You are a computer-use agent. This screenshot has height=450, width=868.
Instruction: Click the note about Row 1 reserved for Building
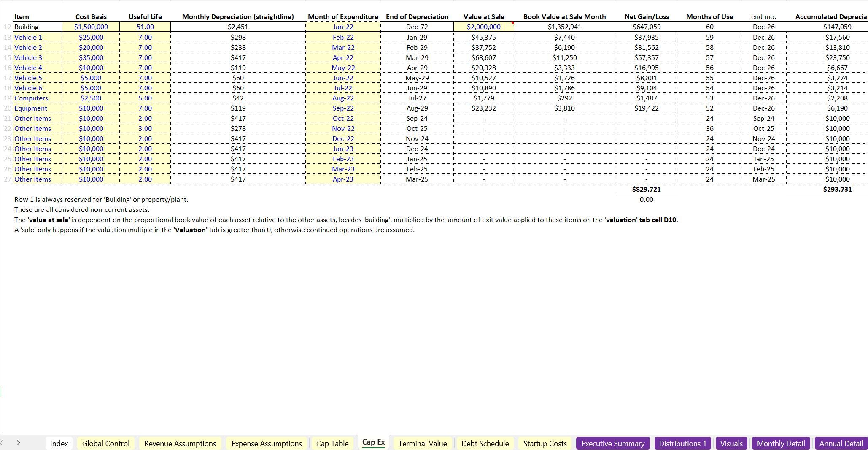pos(101,199)
